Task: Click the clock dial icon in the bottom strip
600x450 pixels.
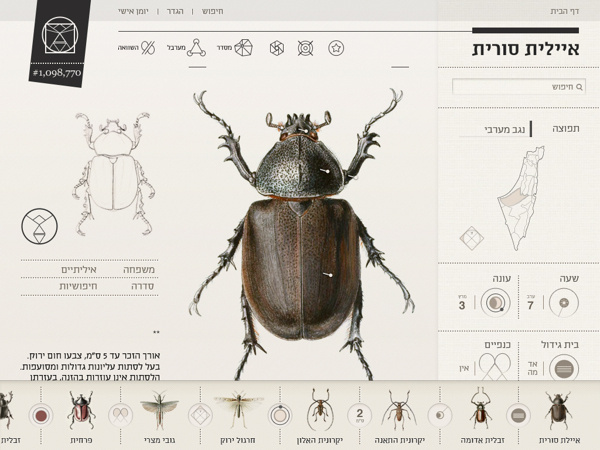Action: tap(440, 415)
